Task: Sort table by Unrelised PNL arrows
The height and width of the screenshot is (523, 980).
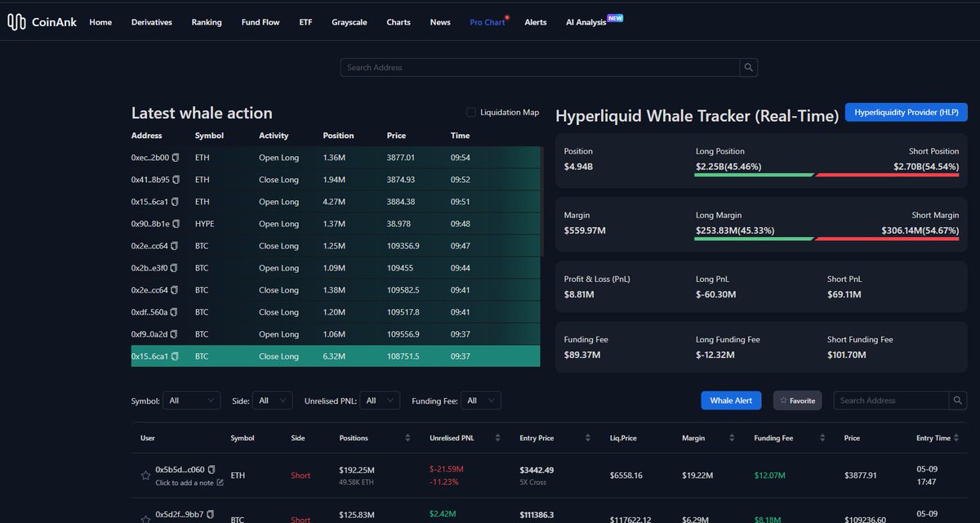Action: [498, 438]
